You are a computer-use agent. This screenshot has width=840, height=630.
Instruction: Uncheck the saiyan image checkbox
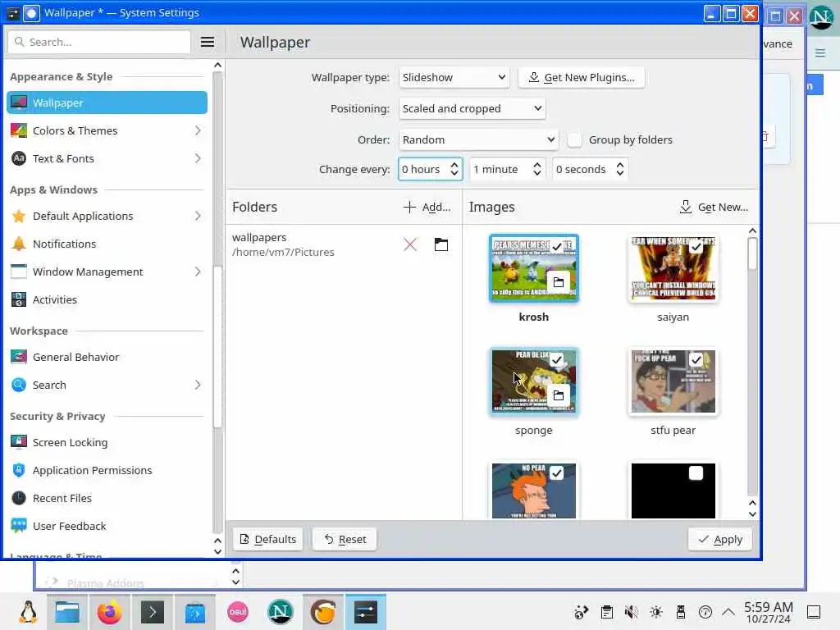click(x=696, y=246)
